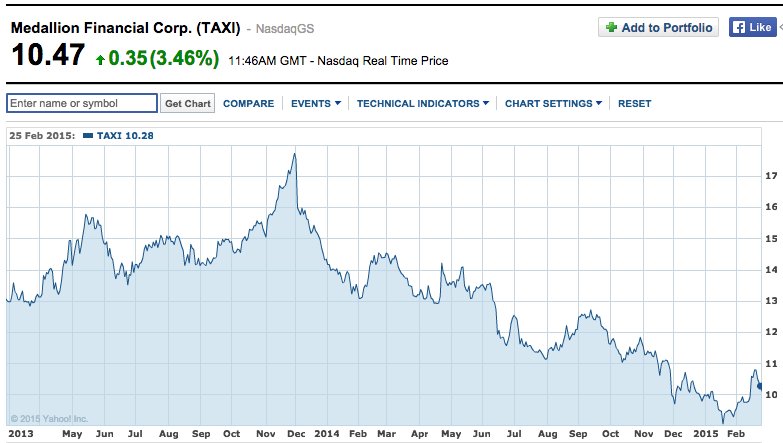Viewport: 783px width, 443px height.
Task: Click the Get Chart button
Action: pyautogui.click(x=188, y=103)
